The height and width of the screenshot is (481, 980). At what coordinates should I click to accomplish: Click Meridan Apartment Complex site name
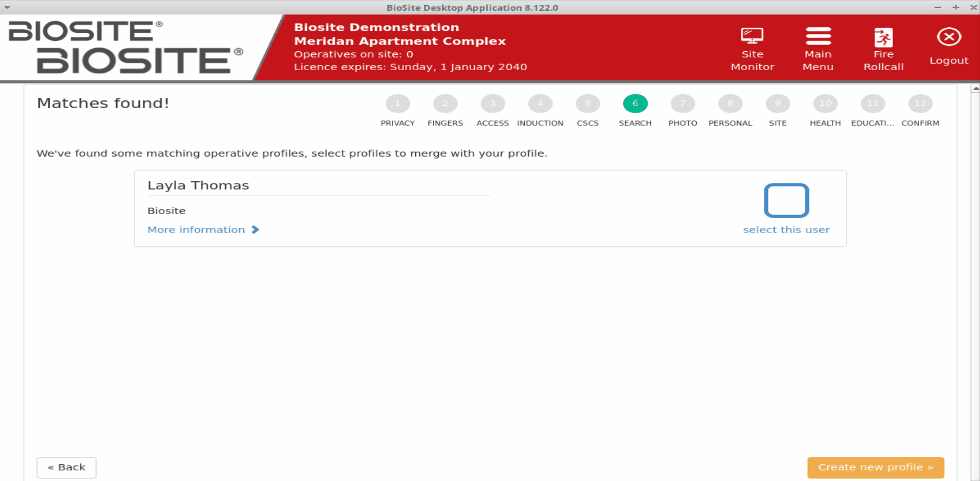400,41
